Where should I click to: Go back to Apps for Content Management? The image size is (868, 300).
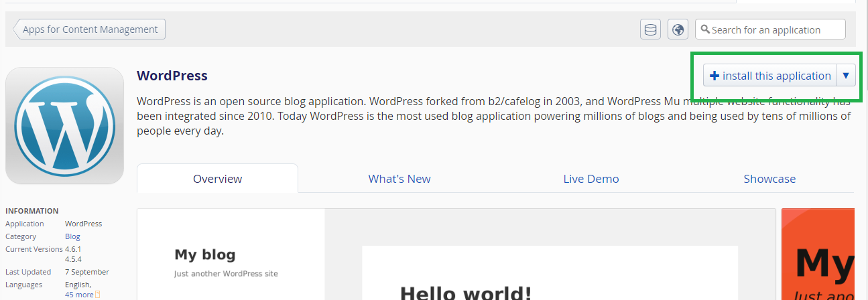coord(89,29)
